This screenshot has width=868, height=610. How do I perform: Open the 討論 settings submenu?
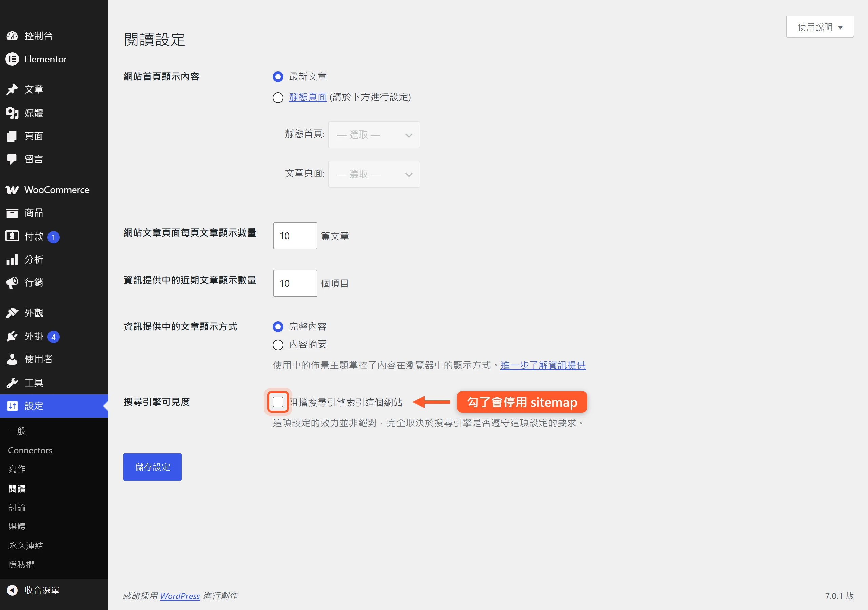coord(17,508)
